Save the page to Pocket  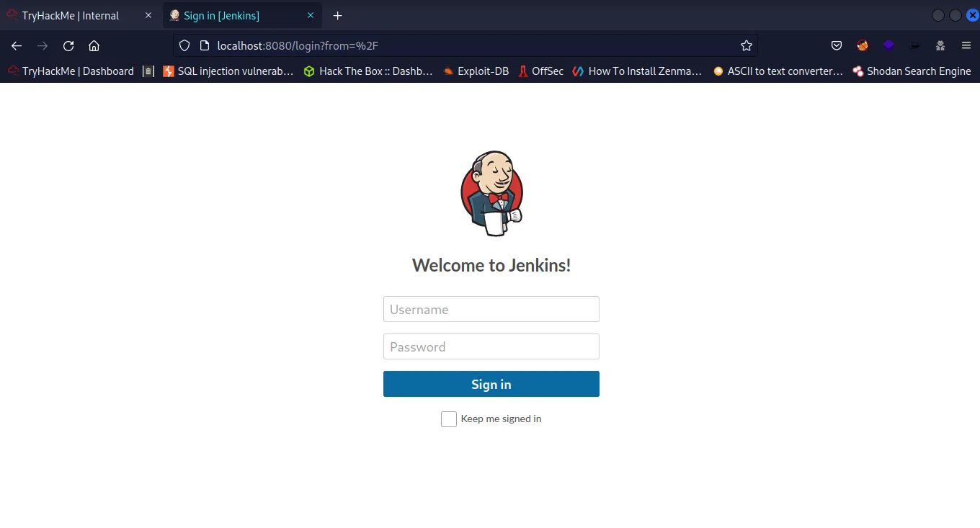point(836,45)
